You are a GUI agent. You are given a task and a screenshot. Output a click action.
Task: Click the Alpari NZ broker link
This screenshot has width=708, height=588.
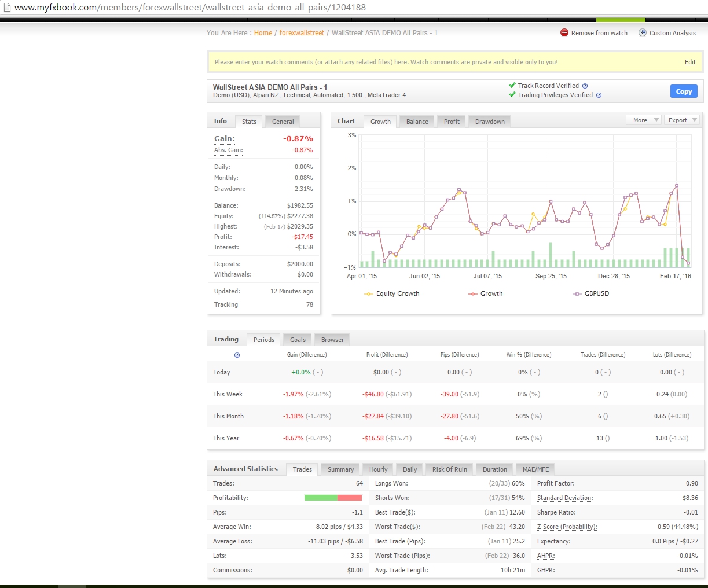(266, 95)
